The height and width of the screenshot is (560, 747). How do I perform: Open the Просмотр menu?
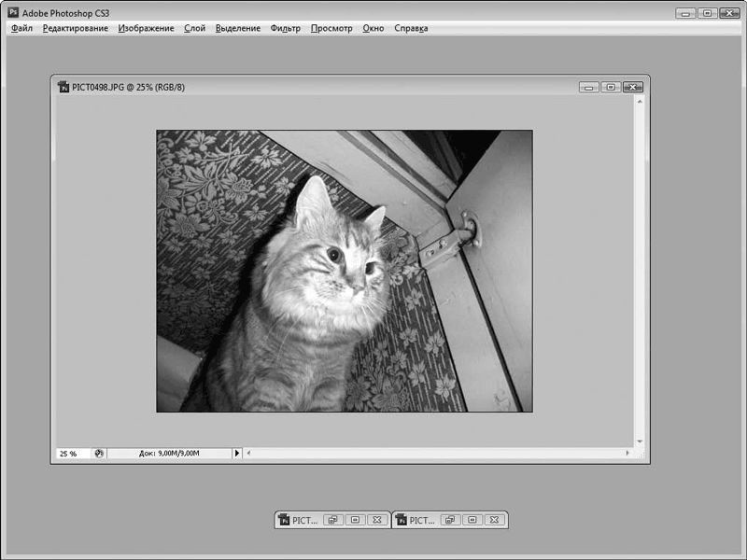tap(331, 29)
